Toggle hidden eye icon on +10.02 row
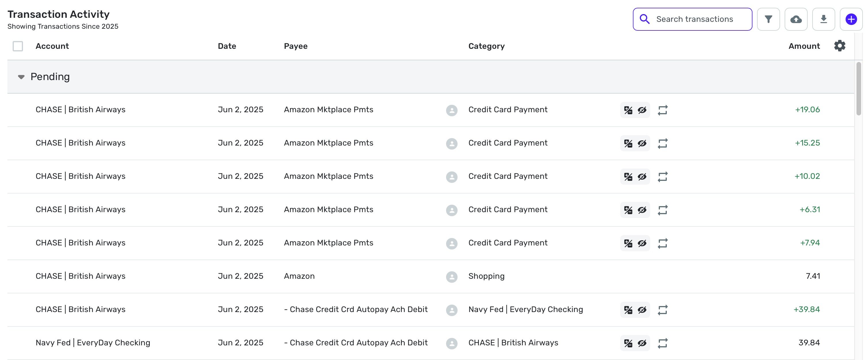Screen dimensions: 868x360 click(642, 177)
